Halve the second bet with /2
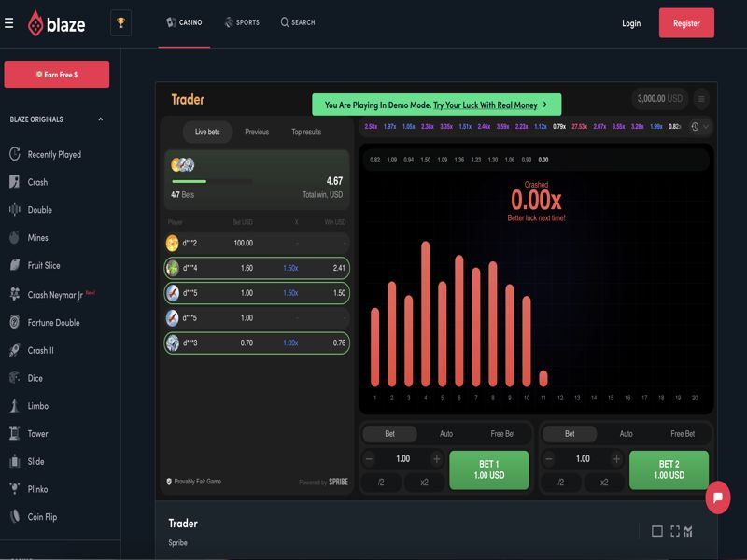Image resolution: width=747 pixels, height=560 pixels. coord(561,483)
